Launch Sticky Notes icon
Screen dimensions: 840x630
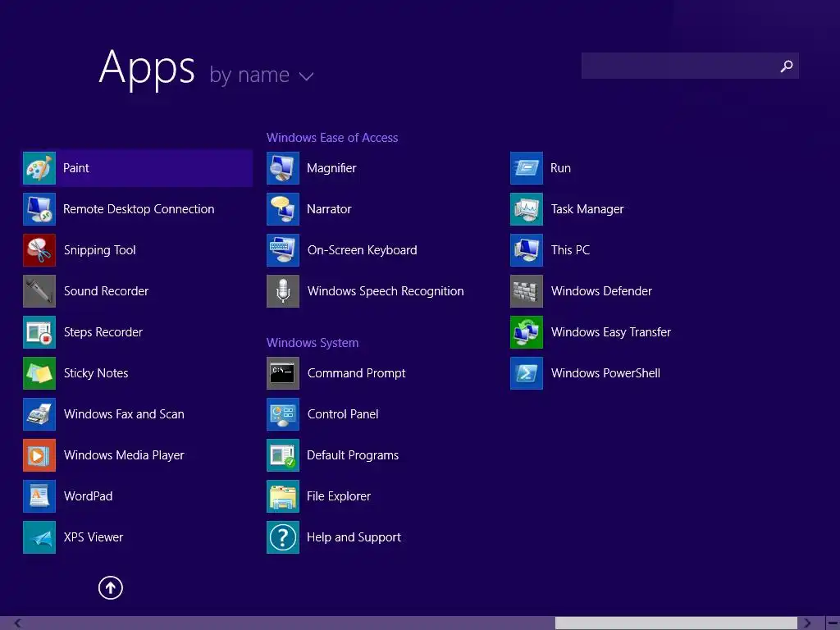click(39, 373)
